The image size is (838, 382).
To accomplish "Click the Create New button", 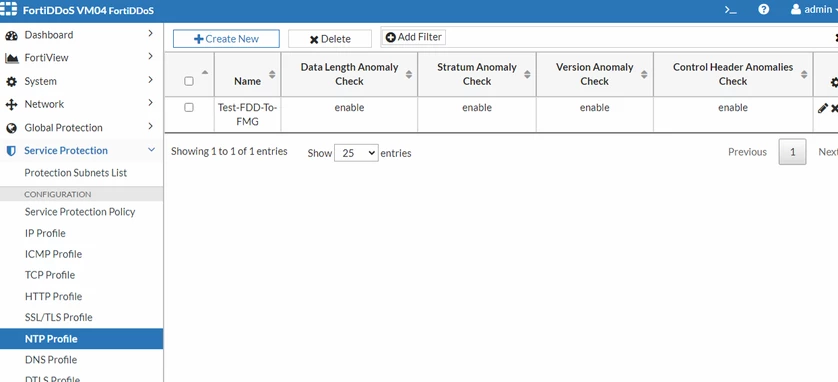I will pos(226,39).
